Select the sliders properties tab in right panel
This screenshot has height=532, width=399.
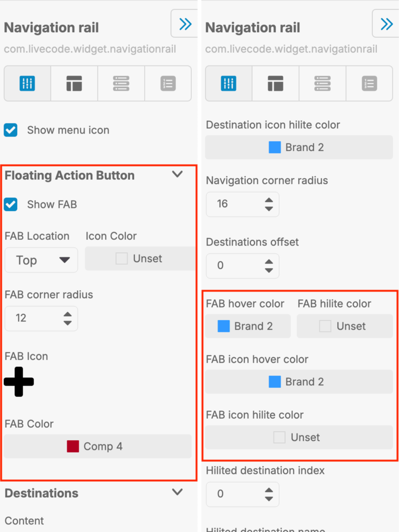229,83
